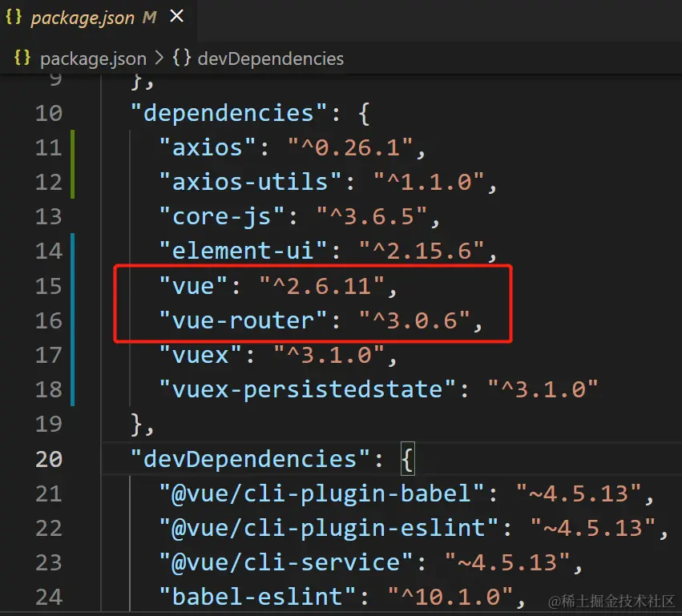
Task: Click the "^3.0.6" version value
Action: 414,320
